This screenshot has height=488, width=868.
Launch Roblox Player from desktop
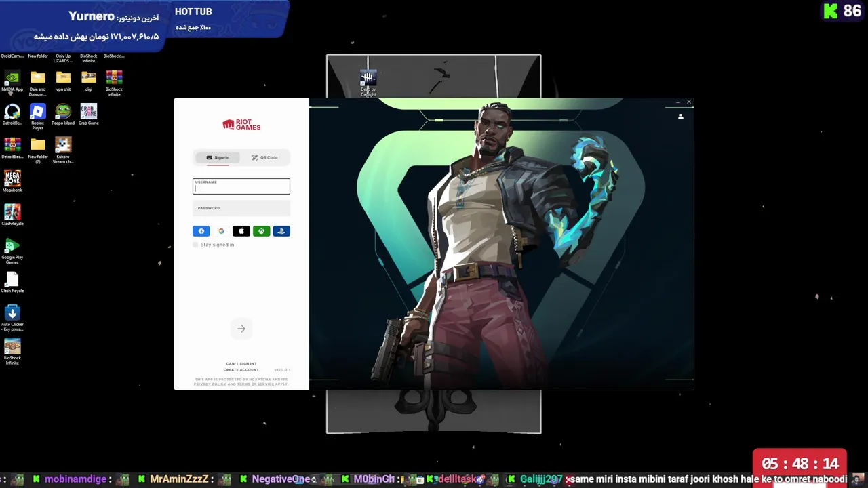click(37, 117)
